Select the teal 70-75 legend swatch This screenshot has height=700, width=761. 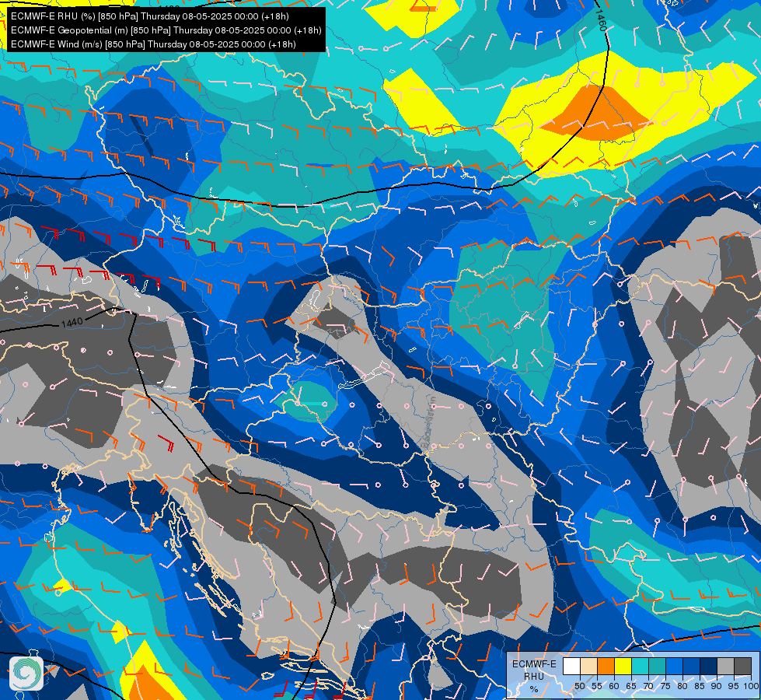pyautogui.click(x=657, y=666)
